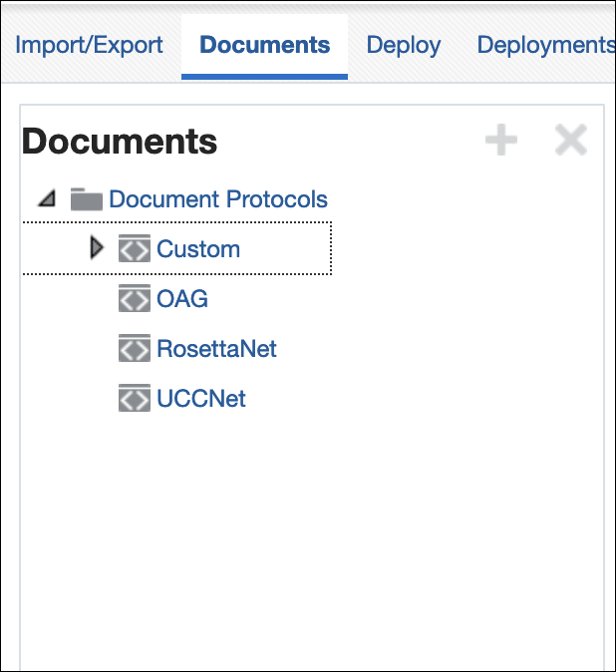Click the Custom protocol code icon
616x672 pixels.
tap(135, 248)
